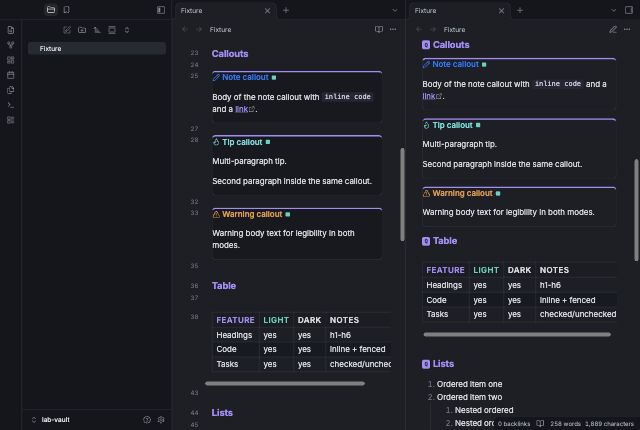
Task: Collapse the left sidebar with toggle icon
Action: point(161,10)
